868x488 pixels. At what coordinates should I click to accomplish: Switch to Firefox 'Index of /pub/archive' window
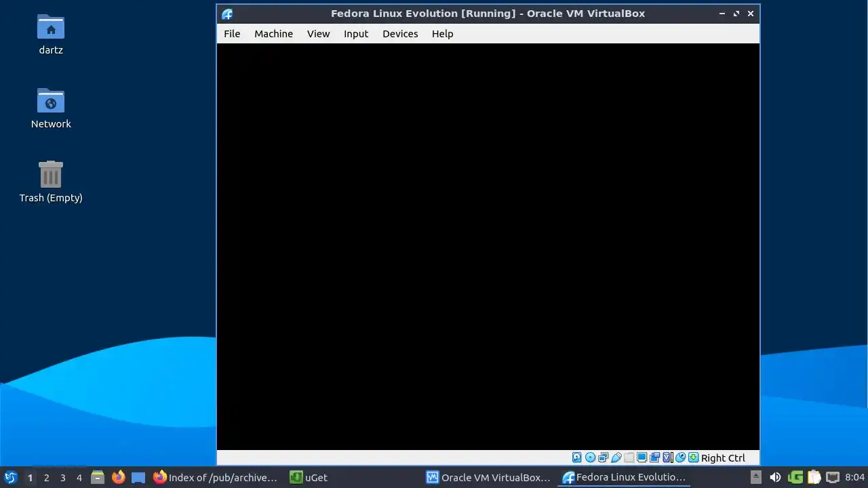216,477
